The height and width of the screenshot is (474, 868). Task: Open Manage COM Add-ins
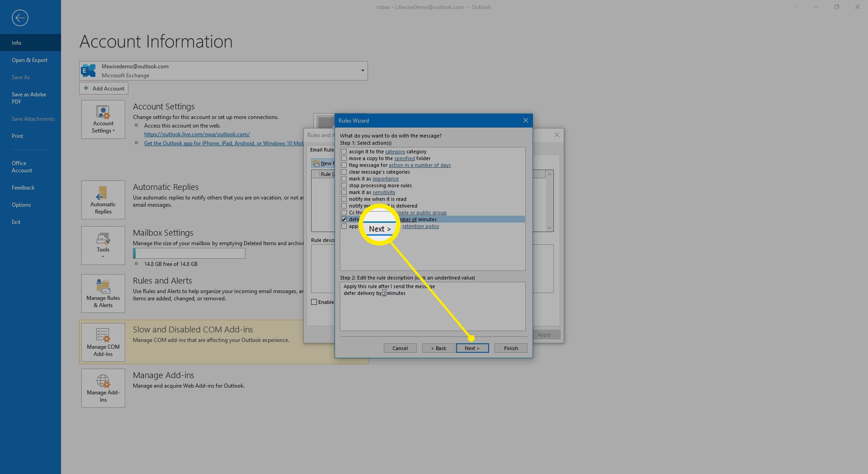coord(103,342)
